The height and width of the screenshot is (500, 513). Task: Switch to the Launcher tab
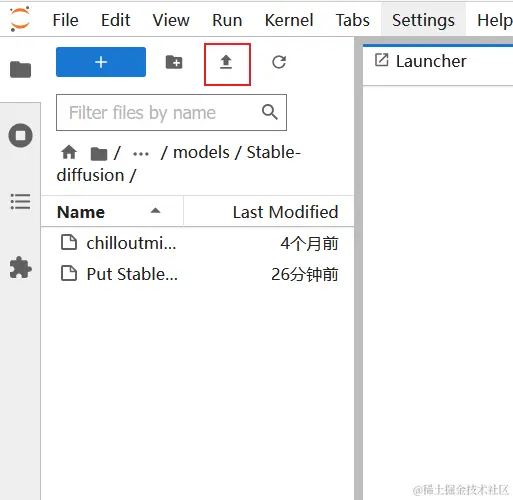tap(431, 61)
